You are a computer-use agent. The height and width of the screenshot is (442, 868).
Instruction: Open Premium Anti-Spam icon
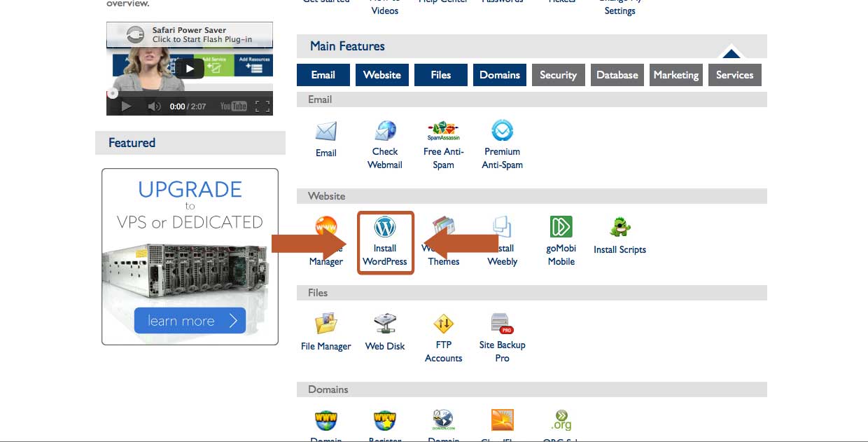pyautogui.click(x=502, y=131)
